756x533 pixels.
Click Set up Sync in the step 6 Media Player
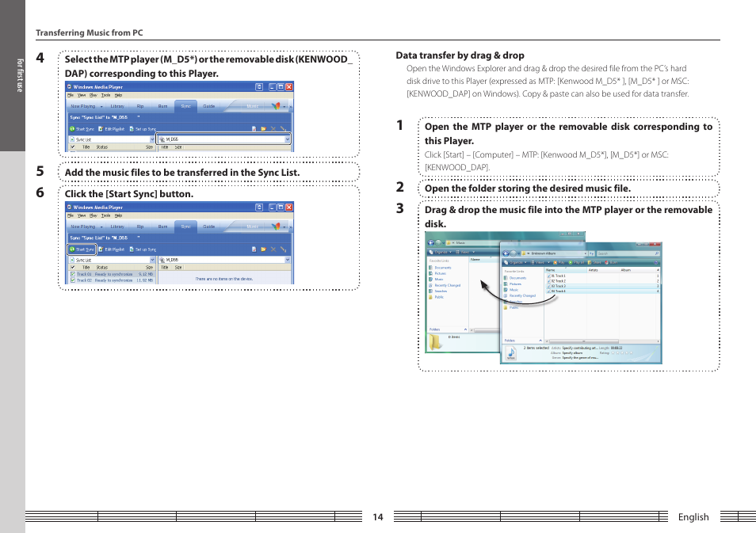(143, 249)
